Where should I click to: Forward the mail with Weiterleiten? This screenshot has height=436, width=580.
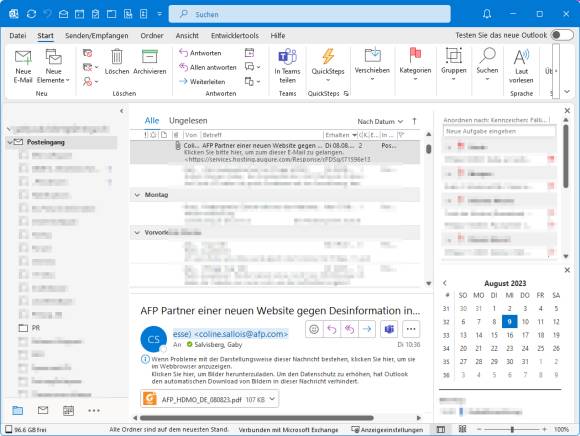click(x=202, y=81)
